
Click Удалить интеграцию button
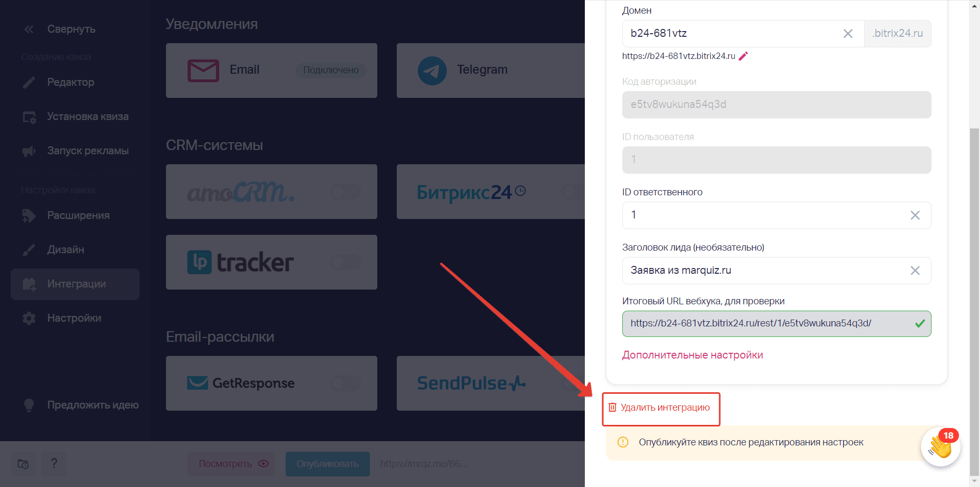[661, 409]
